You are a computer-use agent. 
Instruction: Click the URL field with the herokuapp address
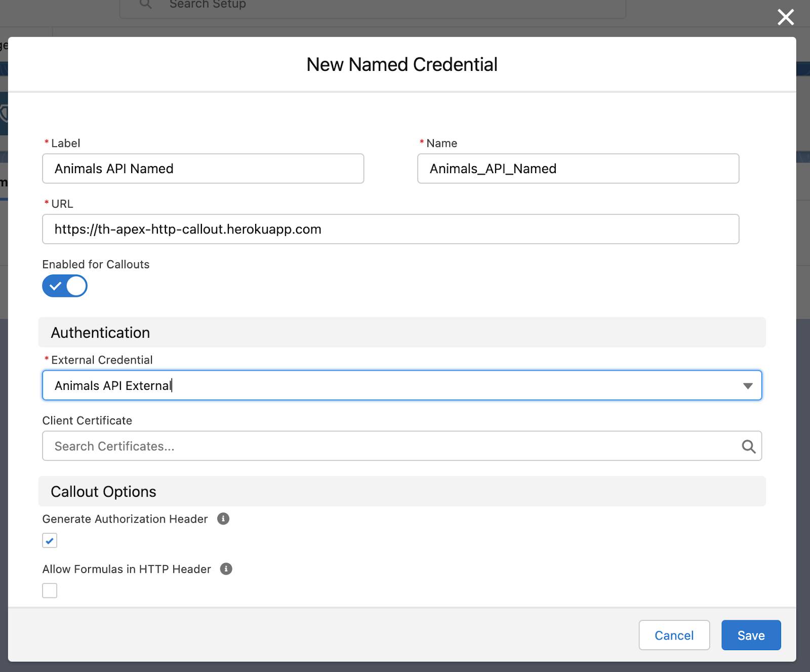click(x=390, y=229)
